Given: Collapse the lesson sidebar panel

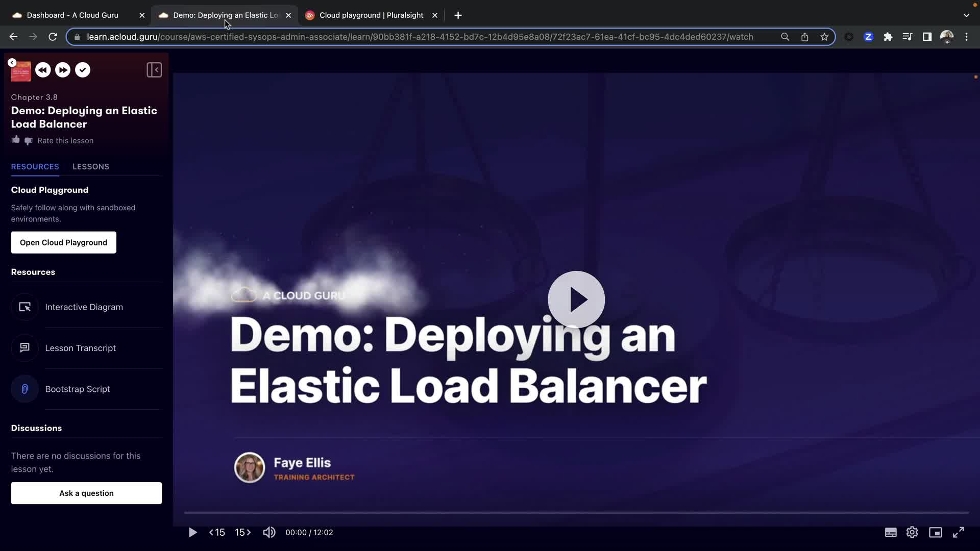Looking at the screenshot, I should coord(154,70).
